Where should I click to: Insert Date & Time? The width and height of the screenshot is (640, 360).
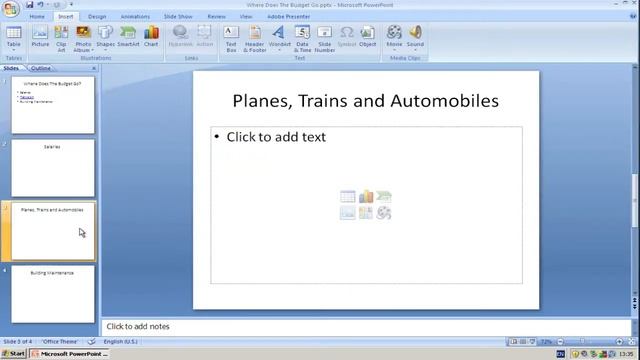302,38
